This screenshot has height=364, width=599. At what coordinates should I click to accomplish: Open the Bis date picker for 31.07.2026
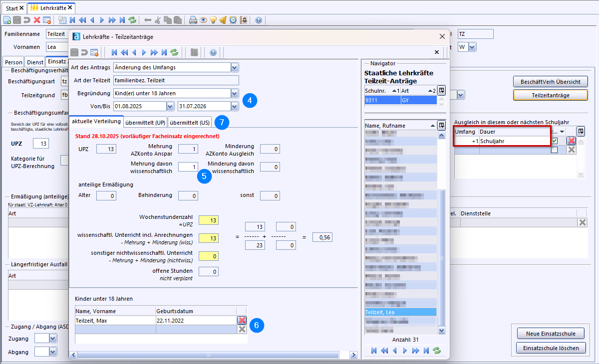(235, 106)
